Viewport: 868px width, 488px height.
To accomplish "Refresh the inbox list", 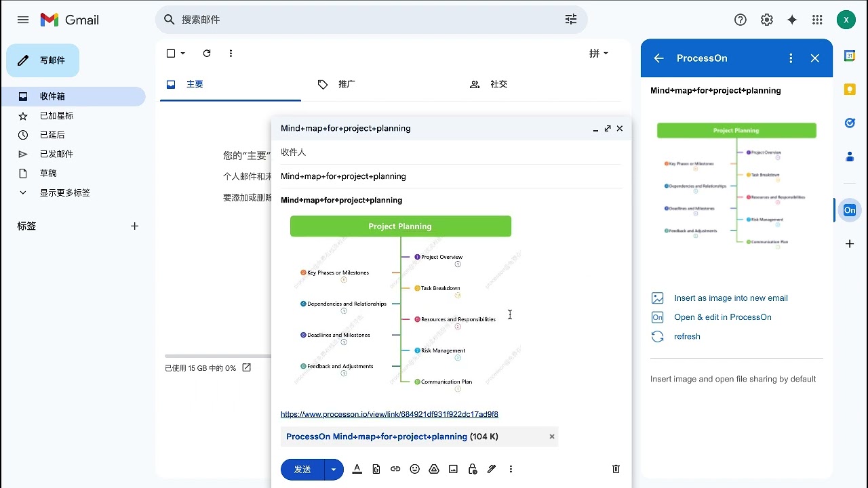I will click(207, 54).
